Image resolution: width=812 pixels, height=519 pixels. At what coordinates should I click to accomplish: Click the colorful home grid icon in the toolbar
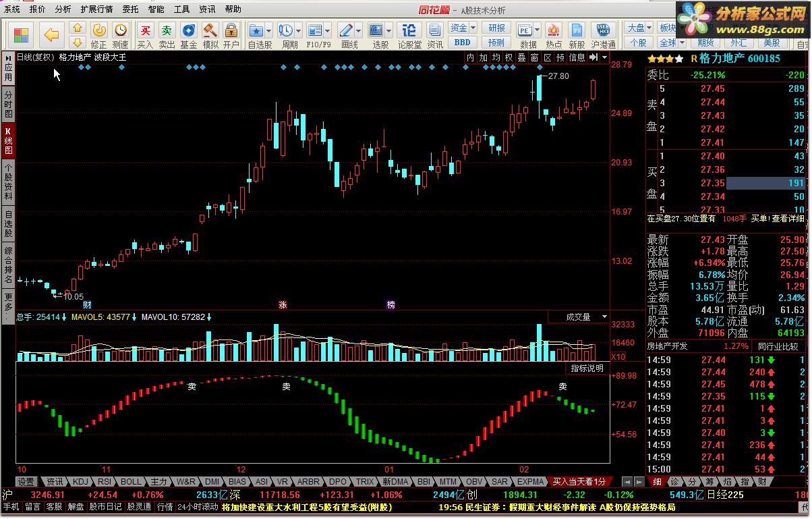pyautogui.click(x=22, y=34)
